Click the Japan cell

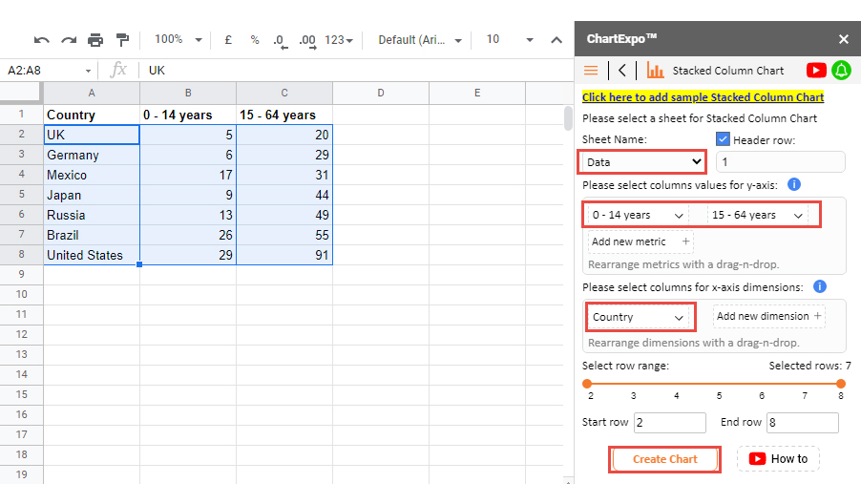click(x=92, y=195)
